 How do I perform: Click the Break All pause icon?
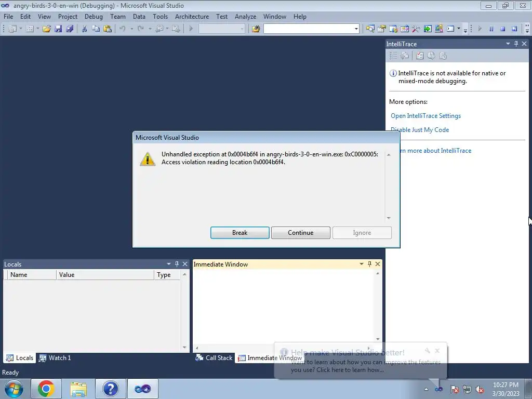(491, 29)
